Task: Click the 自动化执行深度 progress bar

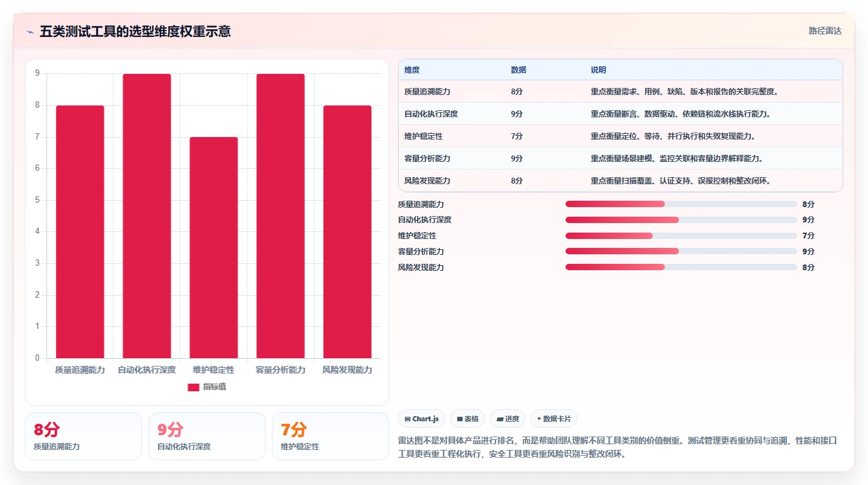Action: tap(681, 220)
